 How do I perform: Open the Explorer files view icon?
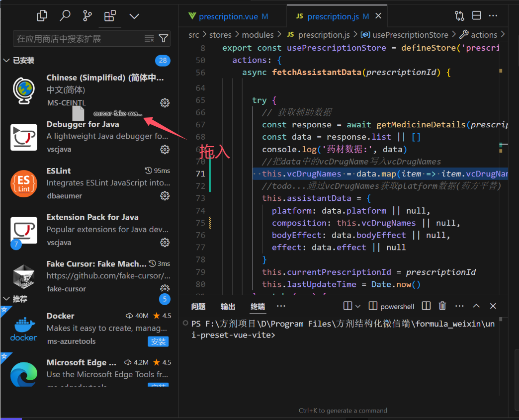(x=42, y=16)
